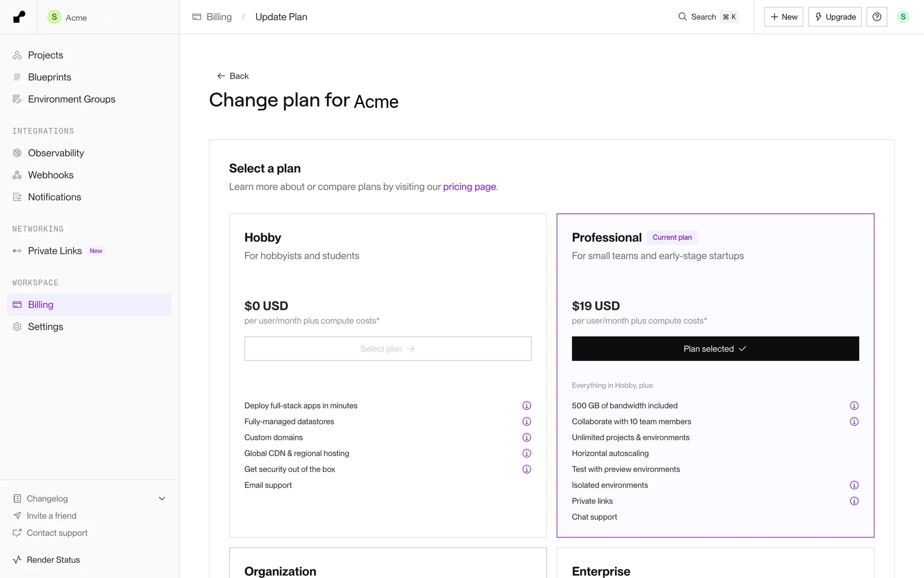Show info for Private links feature
The width and height of the screenshot is (924, 578).
(x=854, y=501)
